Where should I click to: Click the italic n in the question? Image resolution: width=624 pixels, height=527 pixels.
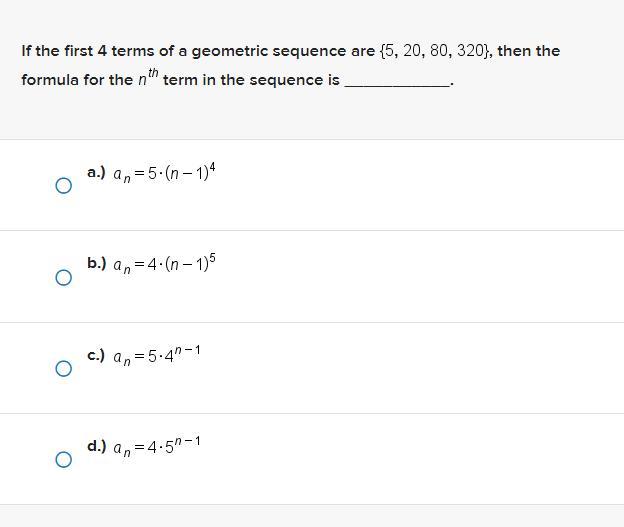[142, 80]
